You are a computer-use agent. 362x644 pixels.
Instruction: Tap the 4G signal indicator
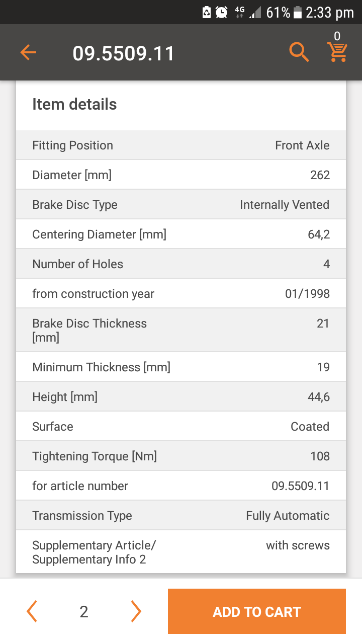239,13
